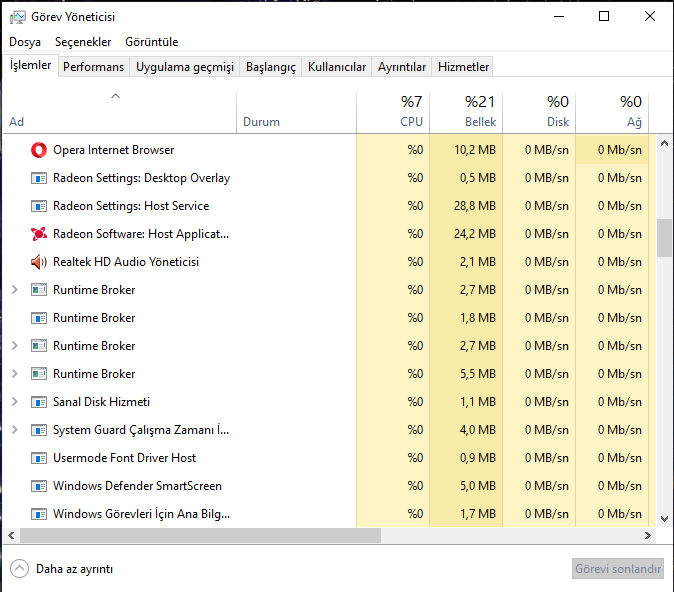The width and height of the screenshot is (674, 592).
Task: Select the Sanal Disk Hizmeti name
Action: point(101,402)
